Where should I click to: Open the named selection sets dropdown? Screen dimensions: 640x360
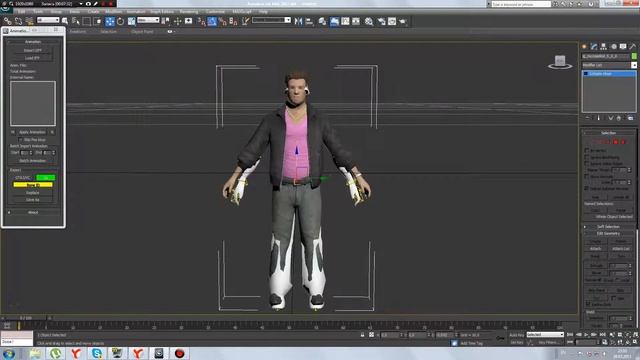coord(271,20)
